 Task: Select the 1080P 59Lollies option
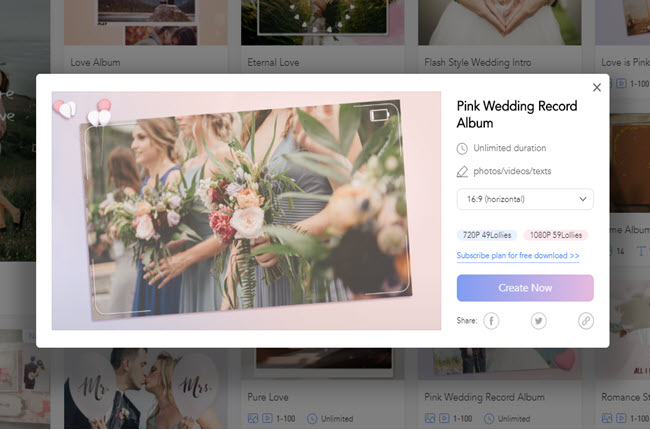[555, 235]
